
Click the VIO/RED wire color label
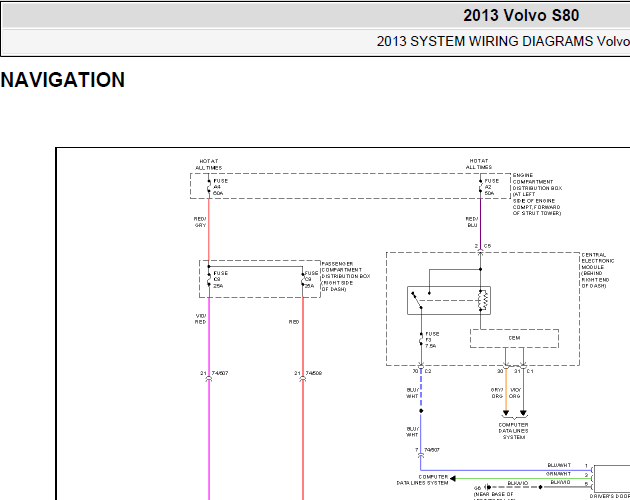200,319
